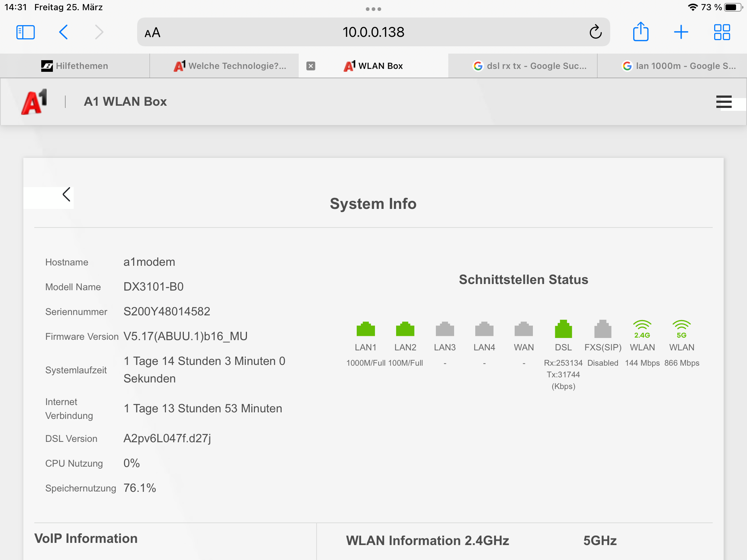
Task: Select firmware version V5.17(ABUU.1)b16_MU
Action: pyautogui.click(x=185, y=336)
